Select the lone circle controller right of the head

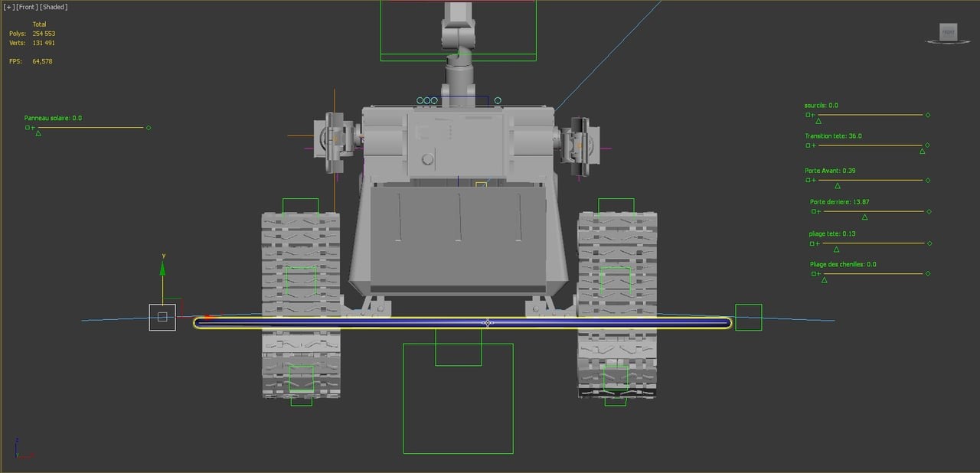point(498,100)
